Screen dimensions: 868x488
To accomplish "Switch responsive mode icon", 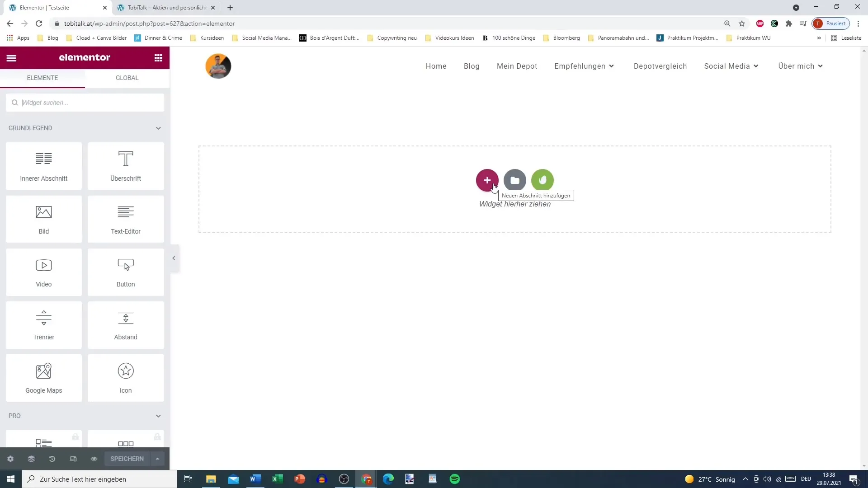I will pyautogui.click(x=73, y=459).
